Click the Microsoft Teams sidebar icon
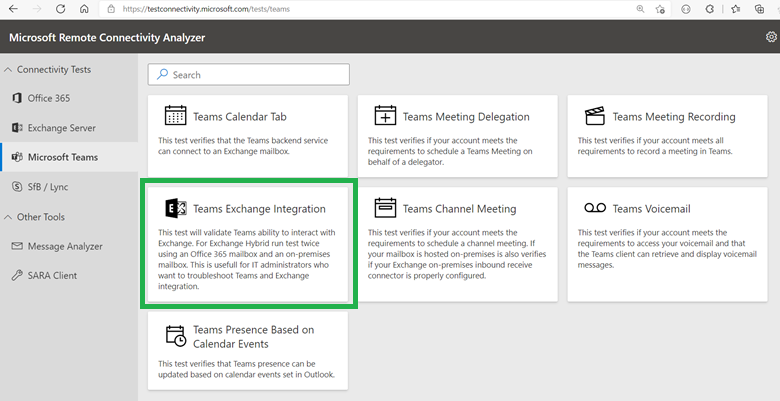 click(x=17, y=157)
